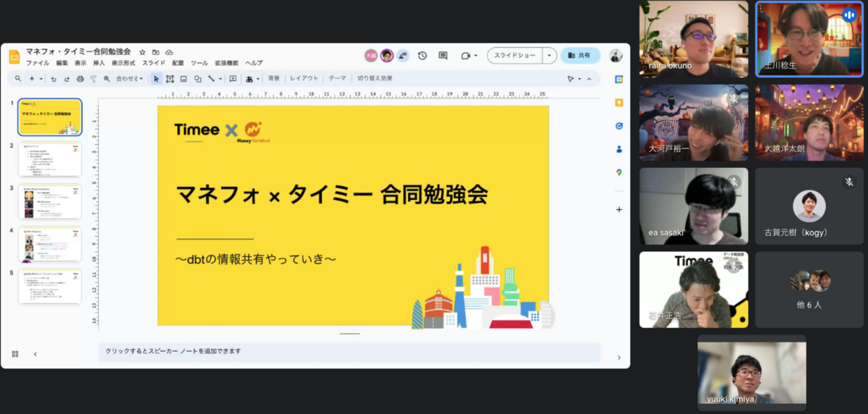This screenshot has height=414, width=868.
Task: Open the 表示形式 menu
Action: point(123,63)
